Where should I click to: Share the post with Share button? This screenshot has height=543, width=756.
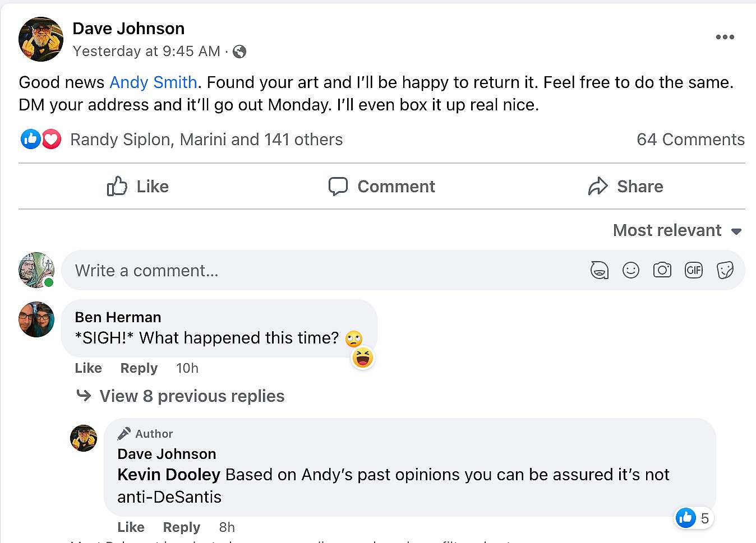point(626,187)
